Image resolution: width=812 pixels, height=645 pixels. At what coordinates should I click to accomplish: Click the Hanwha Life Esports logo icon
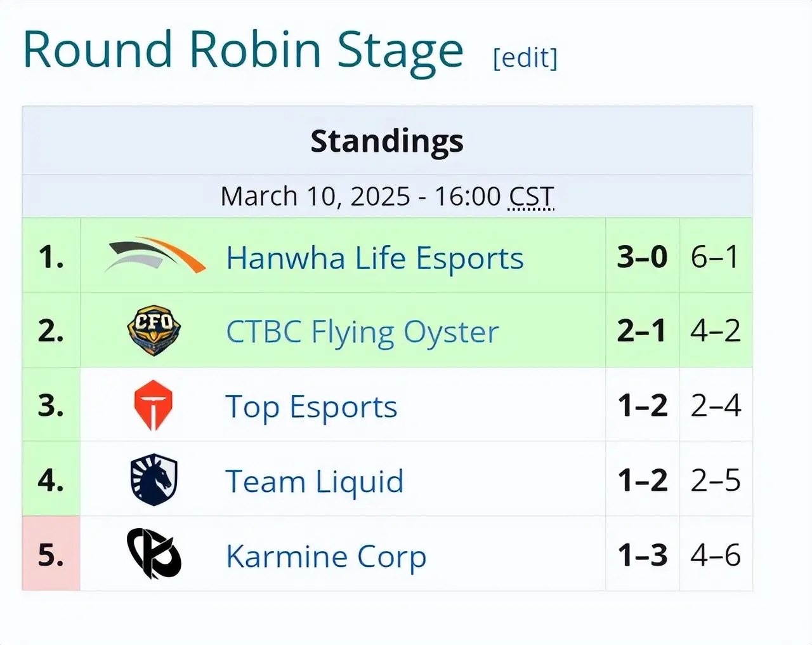click(x=155, y=255)
